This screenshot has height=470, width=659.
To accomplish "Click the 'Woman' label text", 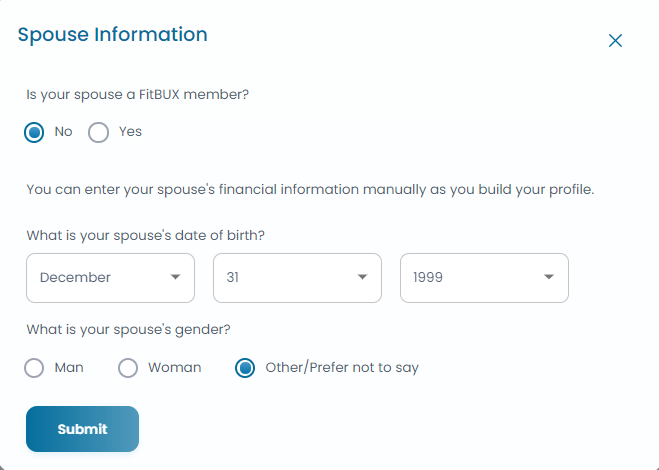I will click(x=175, y=367).
